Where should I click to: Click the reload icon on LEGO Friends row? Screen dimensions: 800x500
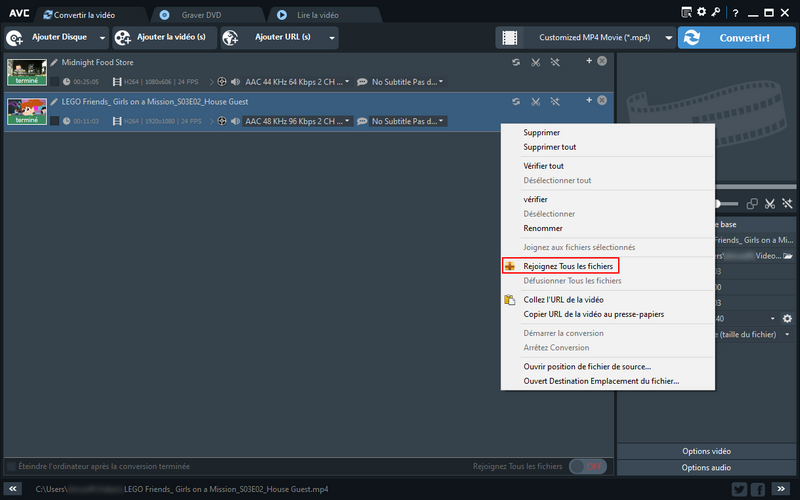[516, 102]
